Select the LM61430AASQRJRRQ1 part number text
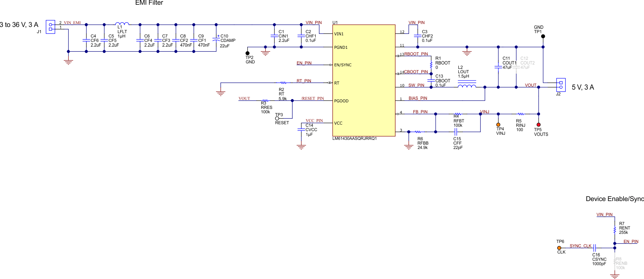Screen dimensions: 644x279 [x=354, y=139]
